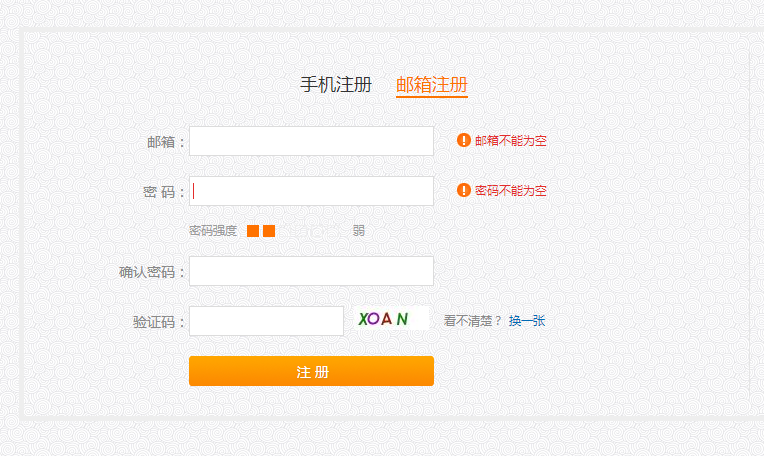Image resolution: width=764 pixels, height=456 pixels.
Task: Focus the 邮箱 input field
Action: 311,141
